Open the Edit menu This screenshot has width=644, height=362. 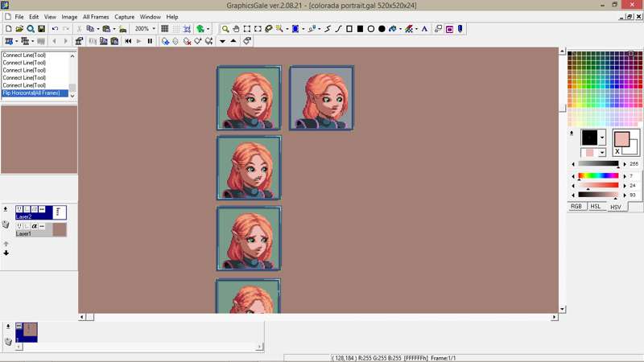(x=34, y=17)
